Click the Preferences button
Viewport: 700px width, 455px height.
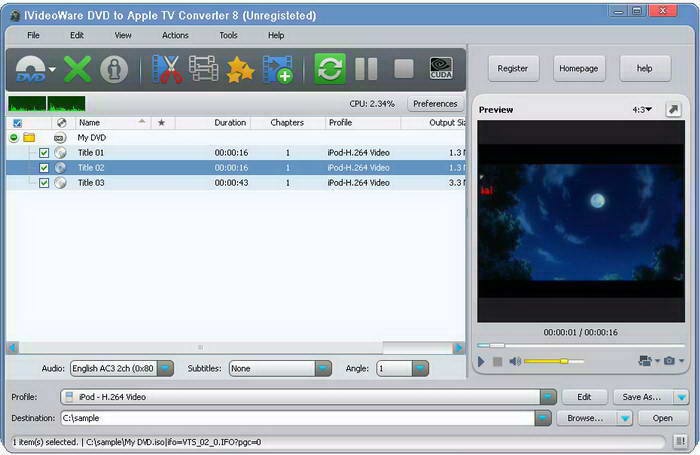[x=435, y=103]
